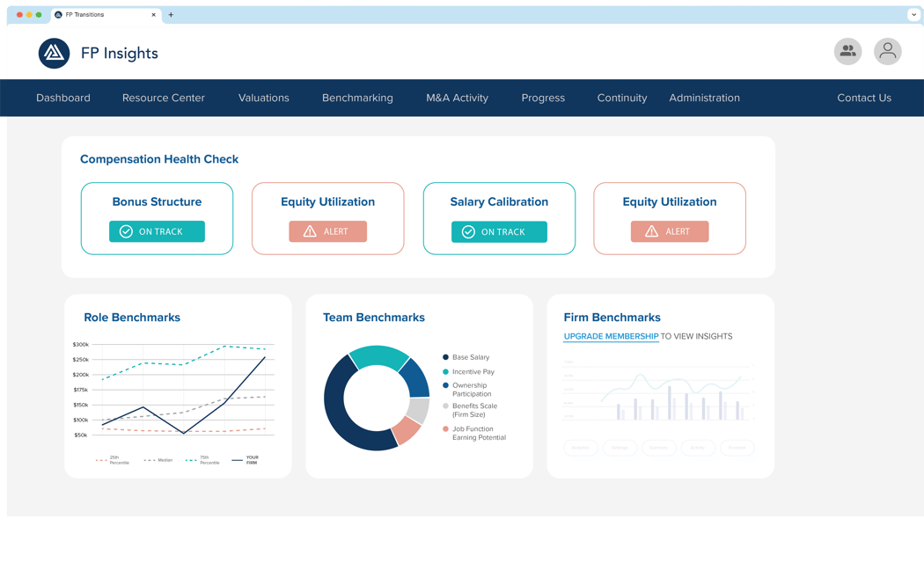The width and height of the screenshot is (924, 563).
Task: Click the warning icon on the rightmost Equity Utilization card
Action: click(651, 231)
